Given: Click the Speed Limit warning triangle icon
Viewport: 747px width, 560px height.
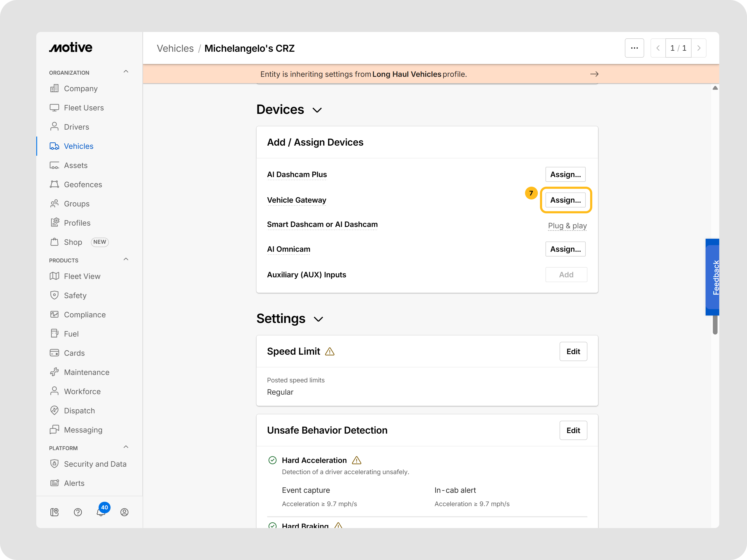Looking at the screenshot, I should (x=329, y=352).
